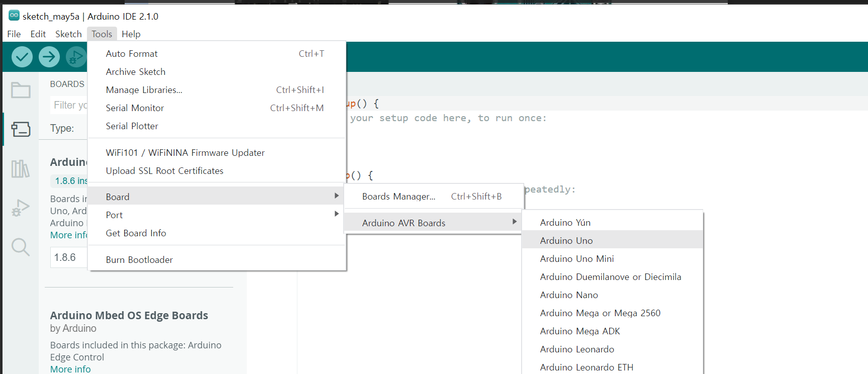Viewport: 868px width, 374px height.
Task: Choose Archive Sketch
Action: 217,72
